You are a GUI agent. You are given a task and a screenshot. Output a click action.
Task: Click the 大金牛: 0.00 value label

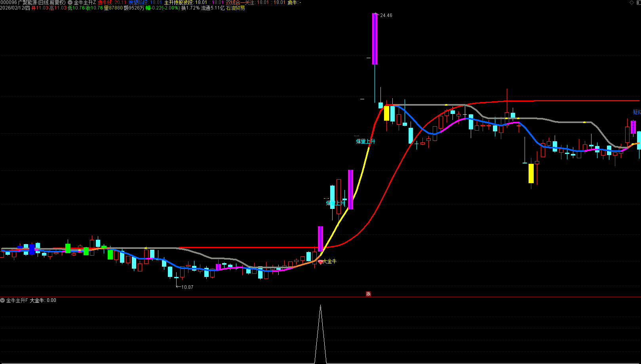click(x=43, y=300)
